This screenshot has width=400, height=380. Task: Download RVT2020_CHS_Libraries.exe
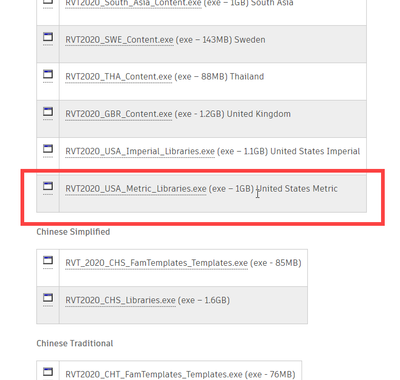[120, 300]
